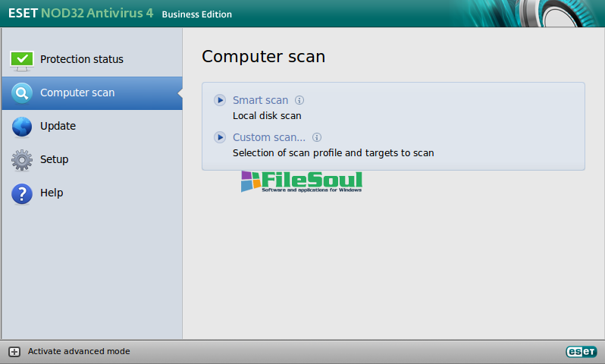
Task: Click the green Protection status monitor icon
Action: (x=22, y=61)
